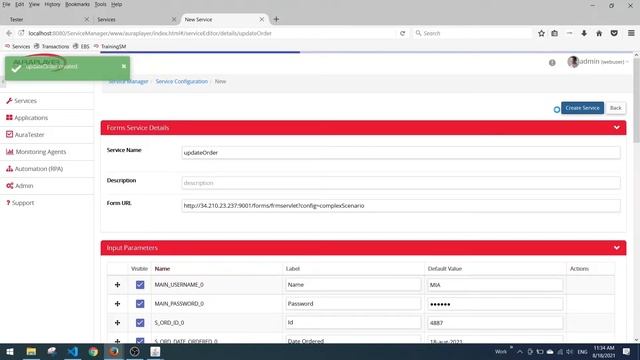
Task: Close the New Service browser tab
Action: (262, 19)
